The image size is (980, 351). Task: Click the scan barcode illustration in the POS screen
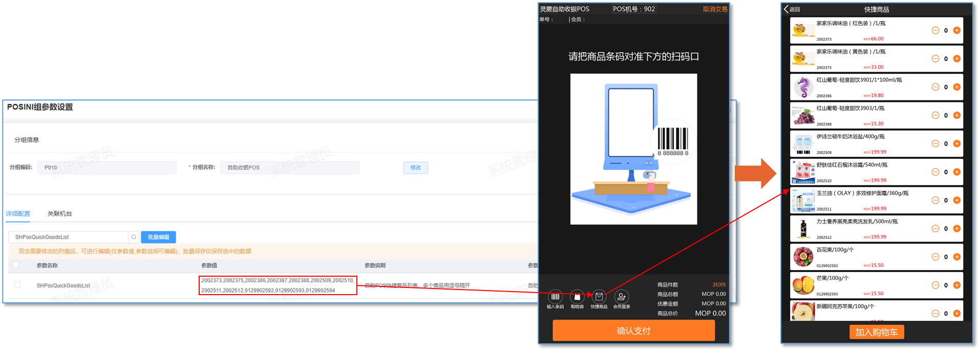click(x=633, y=149)
